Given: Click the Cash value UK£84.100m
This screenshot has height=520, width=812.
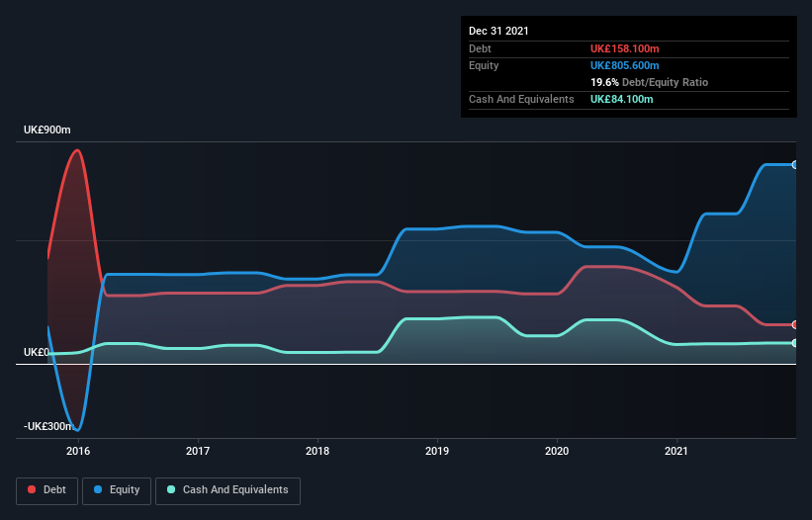Looking at the screenshot, I should click(x=621, y=99).
